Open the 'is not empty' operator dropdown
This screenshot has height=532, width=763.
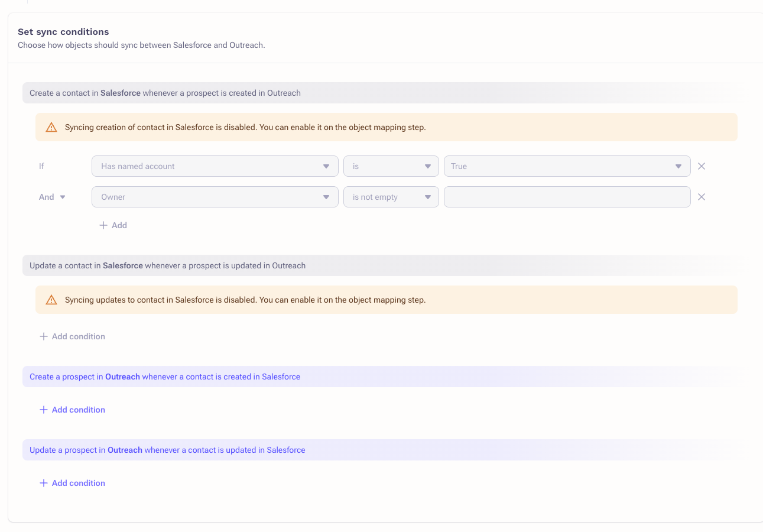pyautogui.click(x=391, y=197)
